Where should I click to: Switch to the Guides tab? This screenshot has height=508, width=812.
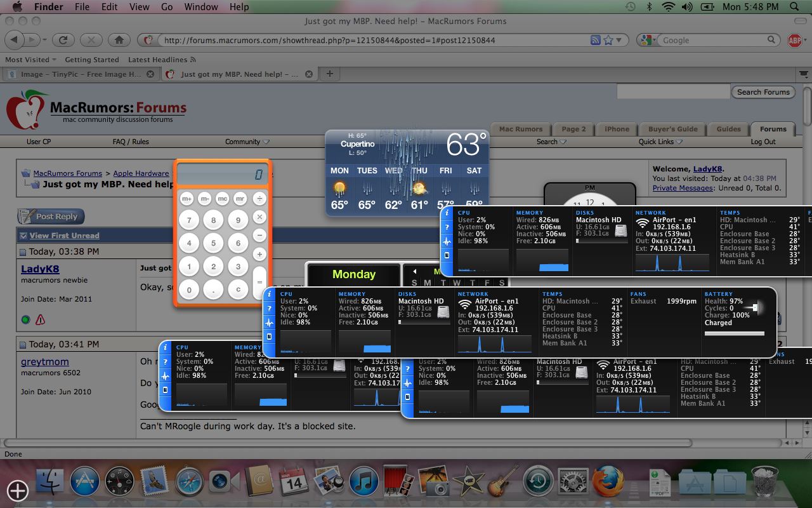click(x=728, y=128)
